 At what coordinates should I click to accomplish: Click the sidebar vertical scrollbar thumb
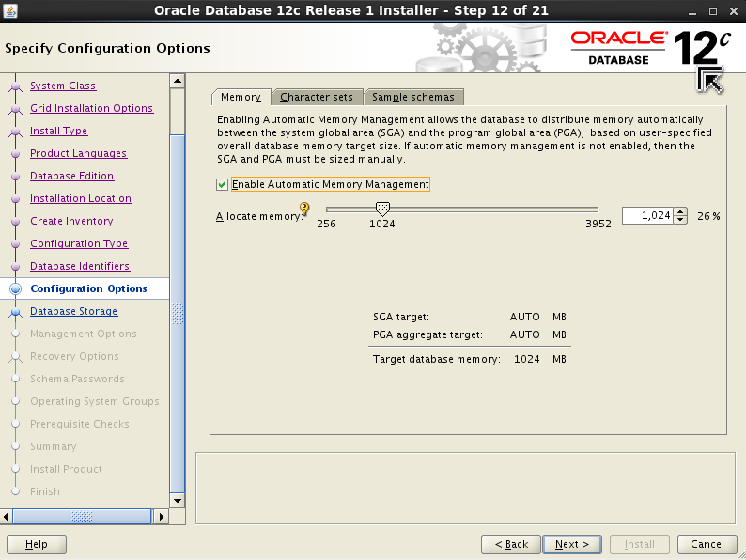point(178,314)
